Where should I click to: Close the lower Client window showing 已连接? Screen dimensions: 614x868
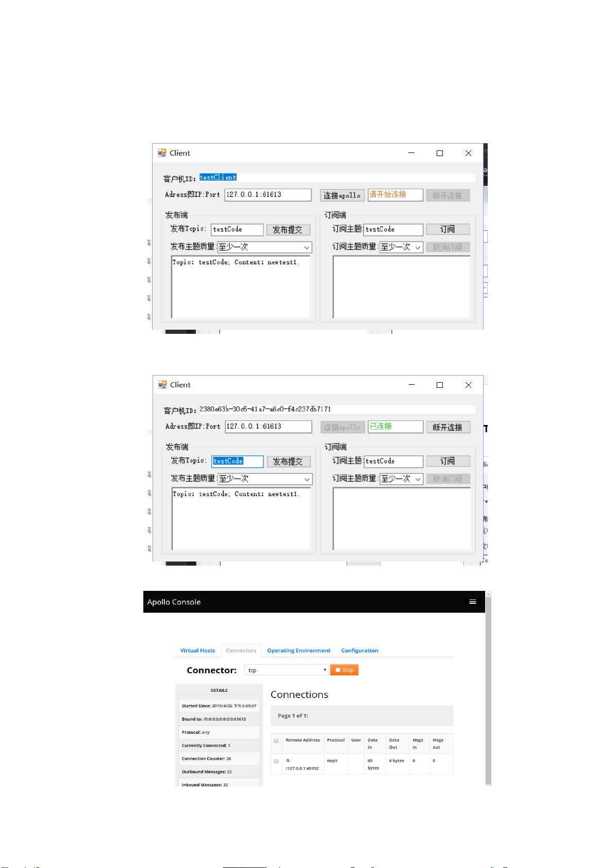[x=468, y=385]
